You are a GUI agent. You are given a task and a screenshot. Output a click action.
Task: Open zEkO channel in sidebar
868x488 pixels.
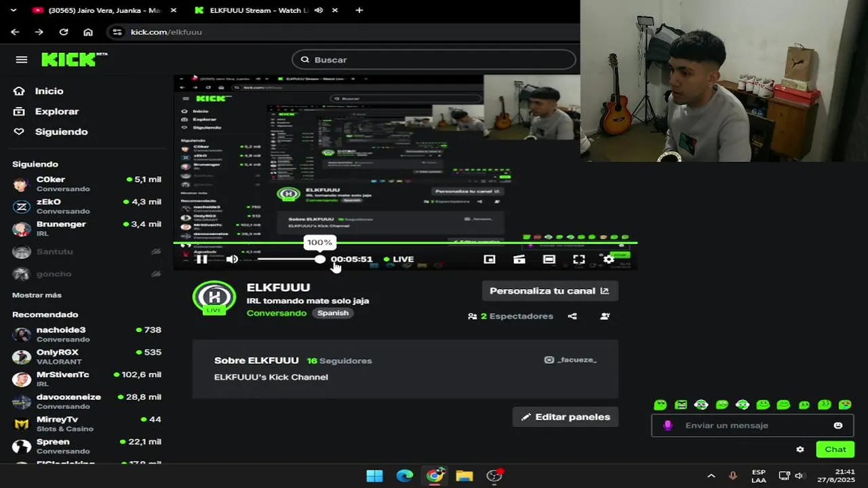tap(87, 206)
